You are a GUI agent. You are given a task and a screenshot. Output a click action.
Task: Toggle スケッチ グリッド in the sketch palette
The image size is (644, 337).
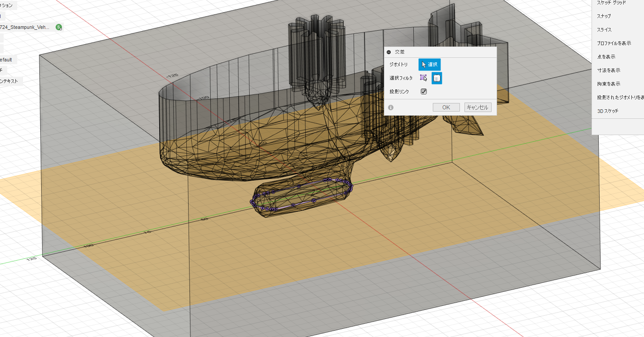611,3
